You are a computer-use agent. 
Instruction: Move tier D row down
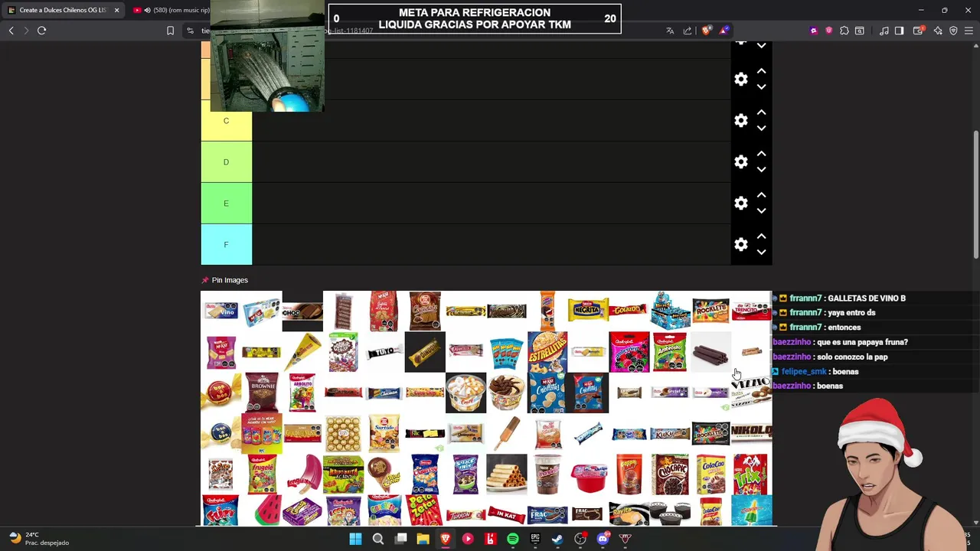click(x=761, y=170)
